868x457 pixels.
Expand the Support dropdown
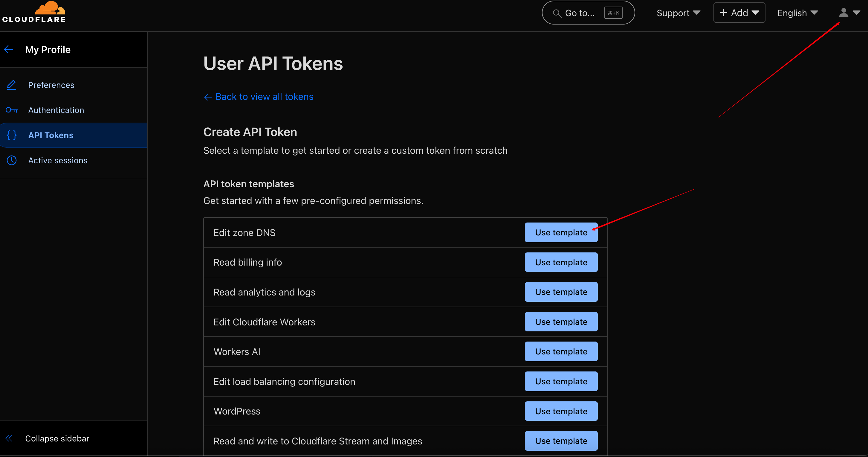[678, 13]
